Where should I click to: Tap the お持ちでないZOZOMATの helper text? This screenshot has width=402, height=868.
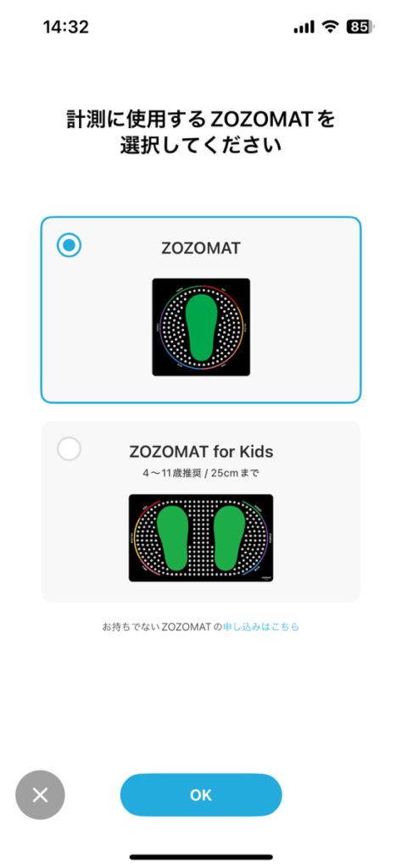(162, 627)
